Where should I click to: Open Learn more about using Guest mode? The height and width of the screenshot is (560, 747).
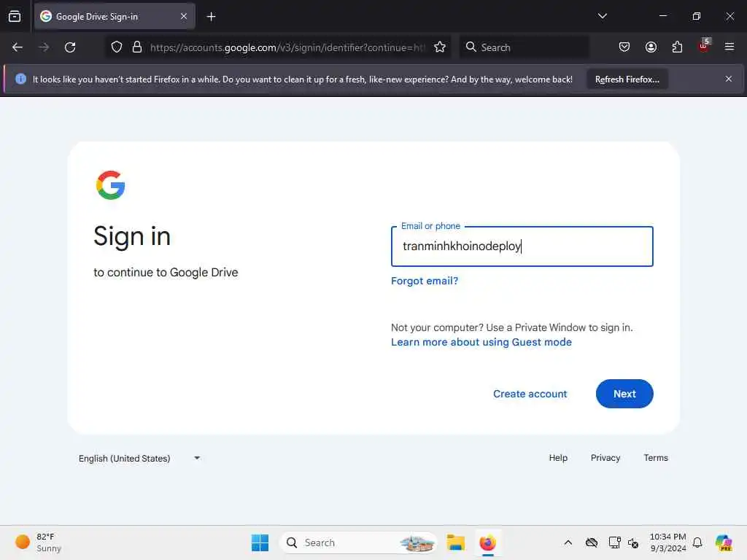pos(481,343)
